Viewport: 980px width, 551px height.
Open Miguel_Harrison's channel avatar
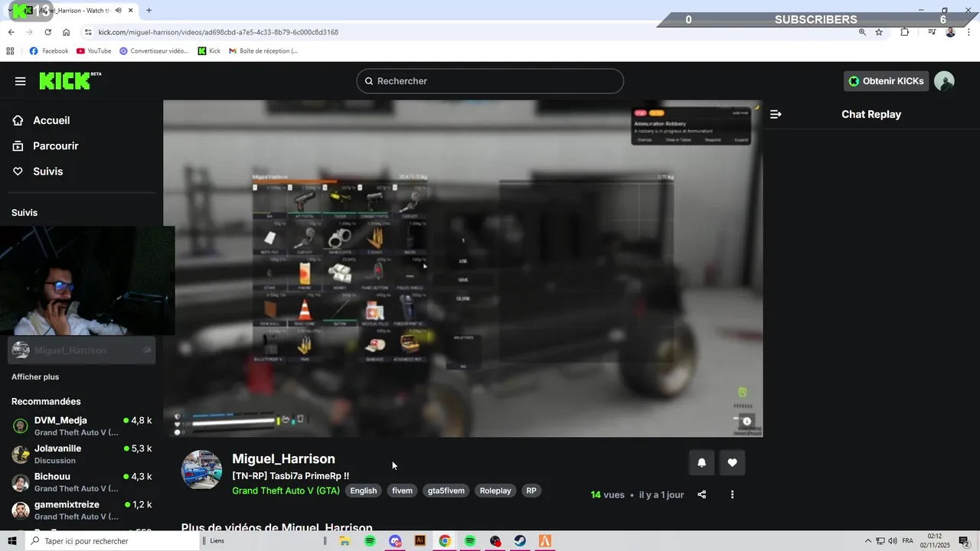click(x=201, y=470)
